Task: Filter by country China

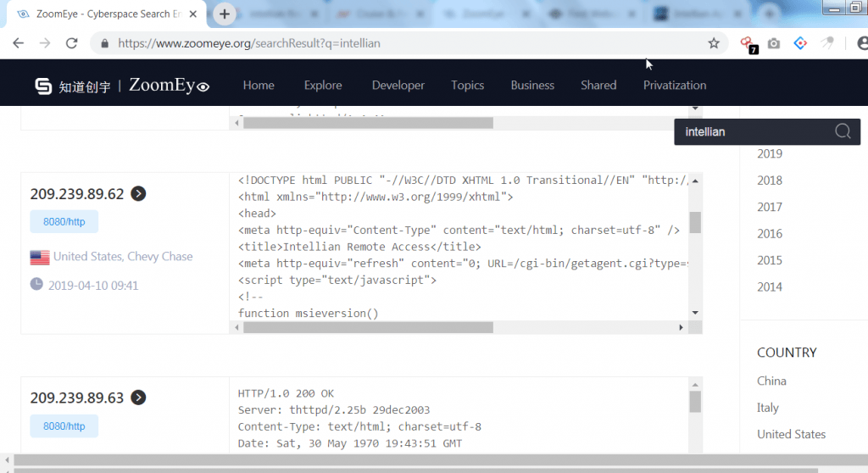Action: pos(771,381)
